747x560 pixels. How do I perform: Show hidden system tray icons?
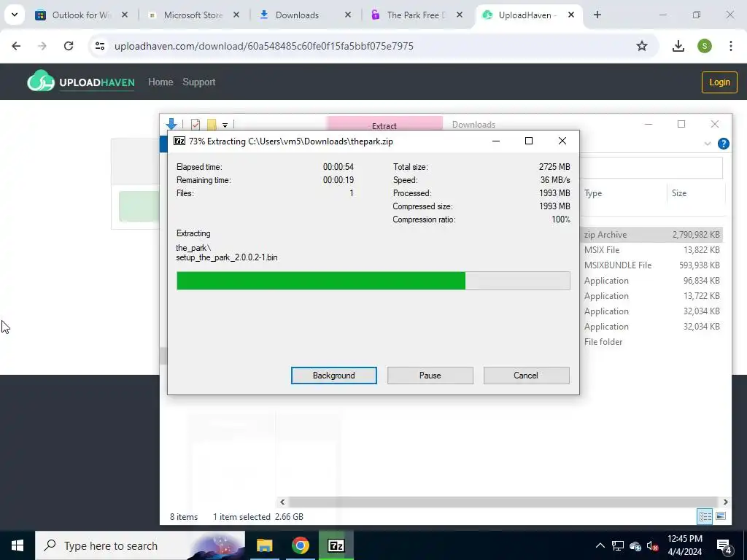[600, 545]
